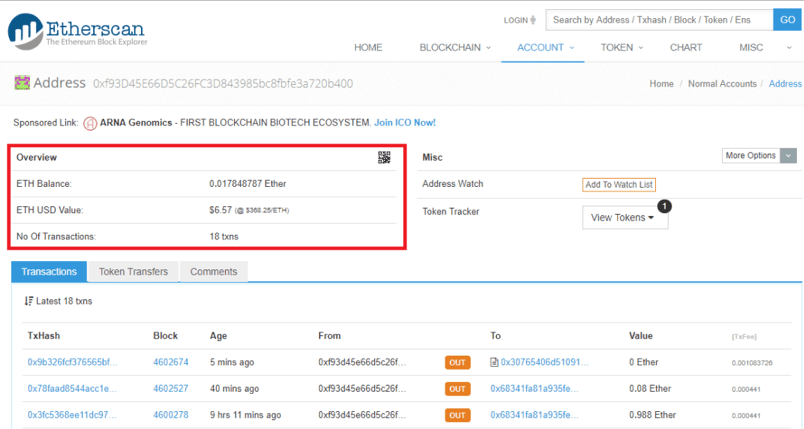Viewport: 804px width, 429px height.
Task: Switch to the Comments tab
Action: (x=213, y=272)
